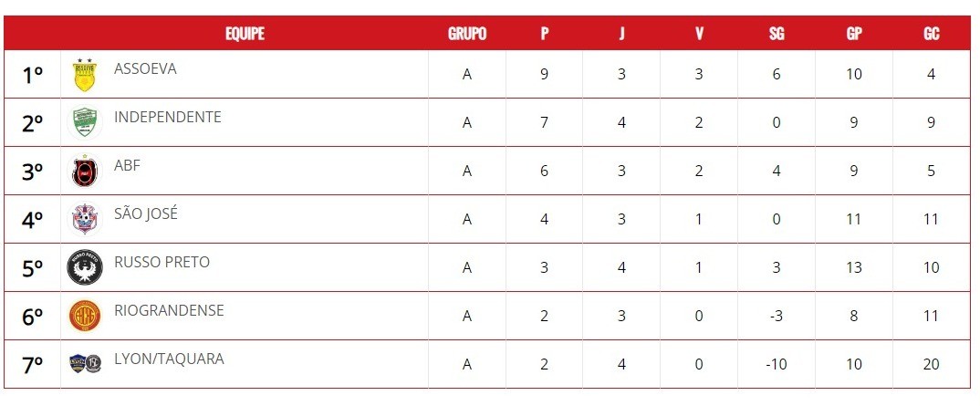The height and width of the screenshot is (406, 980).
Task: Click the J games column header
Action: coord(621,34)
